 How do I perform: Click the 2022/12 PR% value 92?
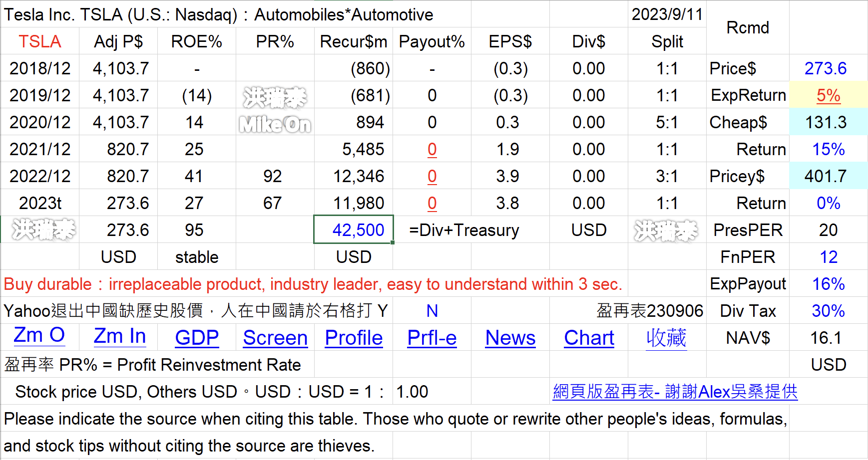(x=273, y=176)
